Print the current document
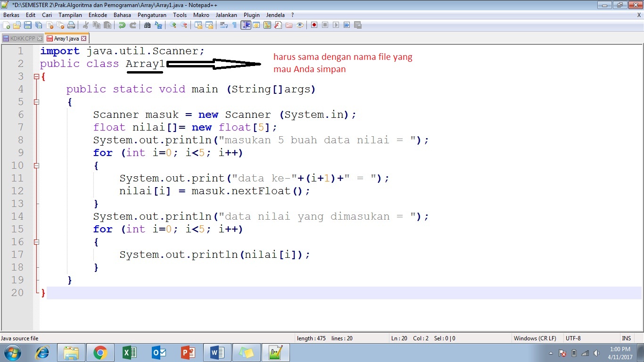Image resolution: width=644 pixels, height=362 pixels. (x=71, y=25)
